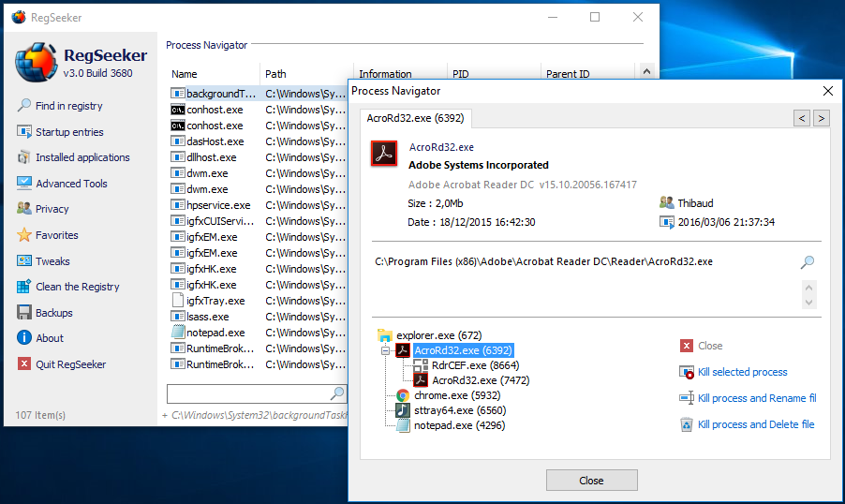Go to next tab with > arrow
The height and width of the screenshot is (504, 845).
click(822, 118)
